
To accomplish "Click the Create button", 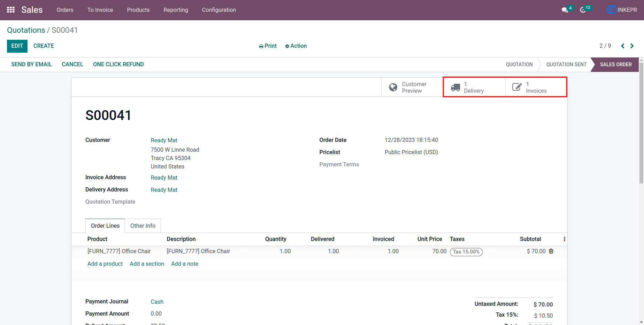I will pos(44,46).
